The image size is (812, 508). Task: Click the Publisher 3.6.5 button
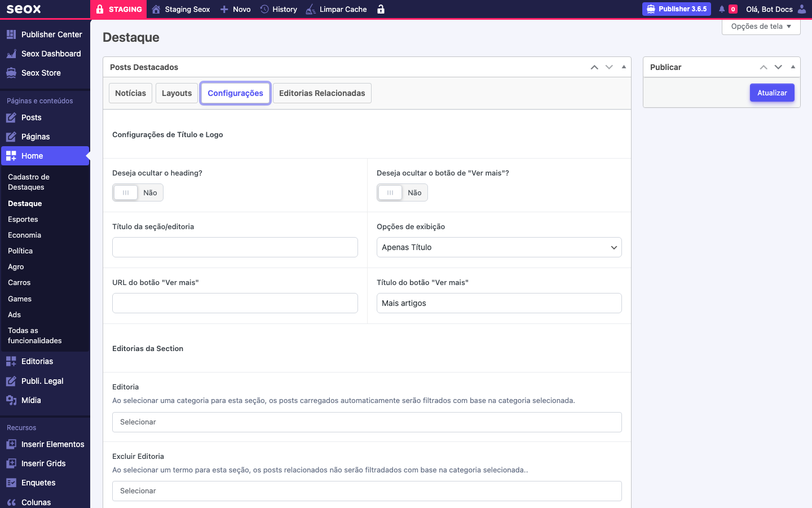tap(677, 9)
